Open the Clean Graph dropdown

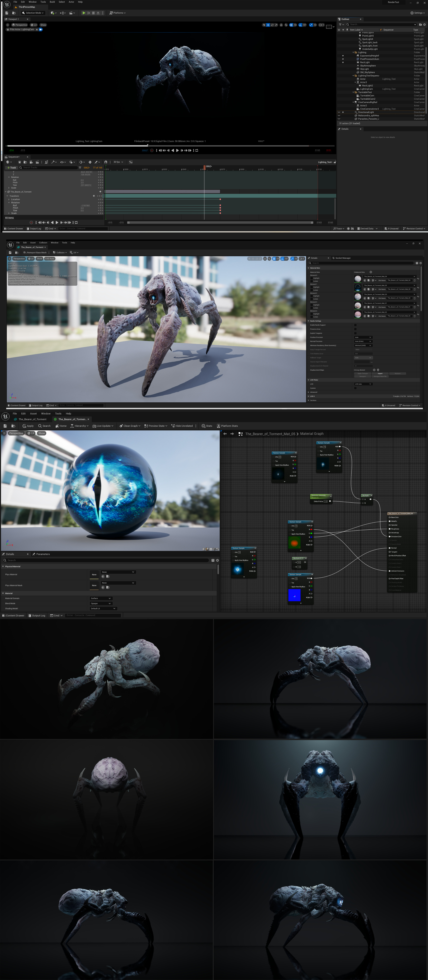coord(129,426)
